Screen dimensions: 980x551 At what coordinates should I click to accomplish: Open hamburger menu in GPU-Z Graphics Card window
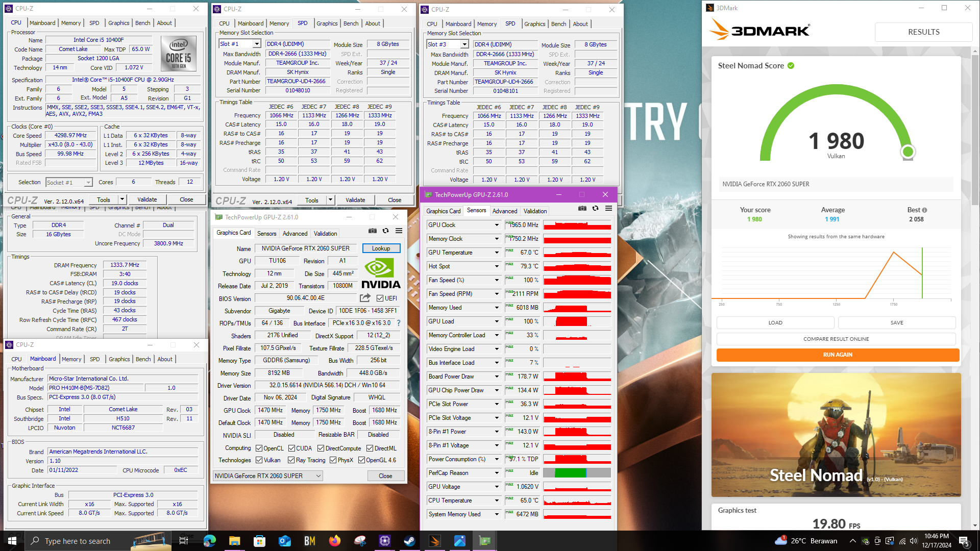[x=399, y=231]
